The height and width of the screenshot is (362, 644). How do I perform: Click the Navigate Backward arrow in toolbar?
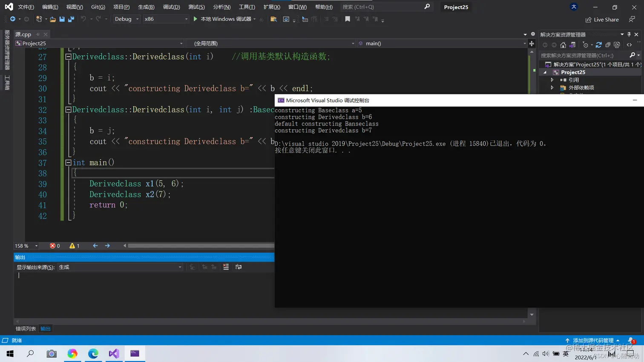(13, 19)
